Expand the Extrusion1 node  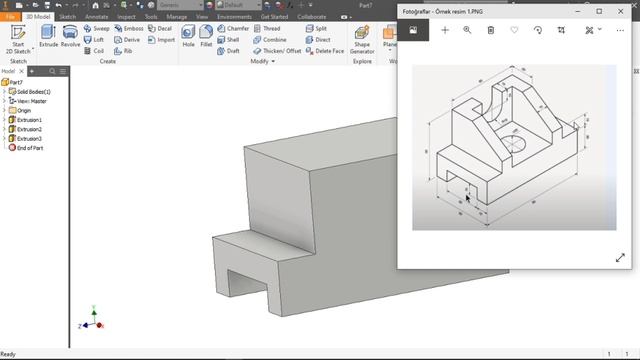click(4, 120)
